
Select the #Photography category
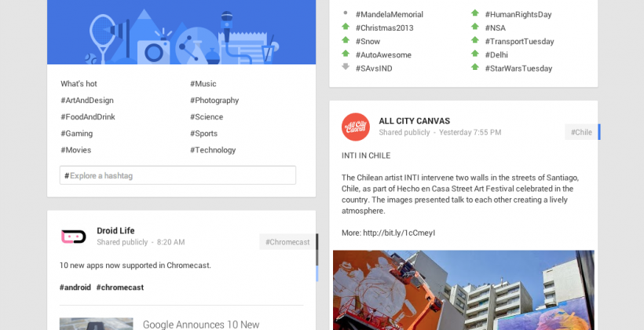(214, 101)
